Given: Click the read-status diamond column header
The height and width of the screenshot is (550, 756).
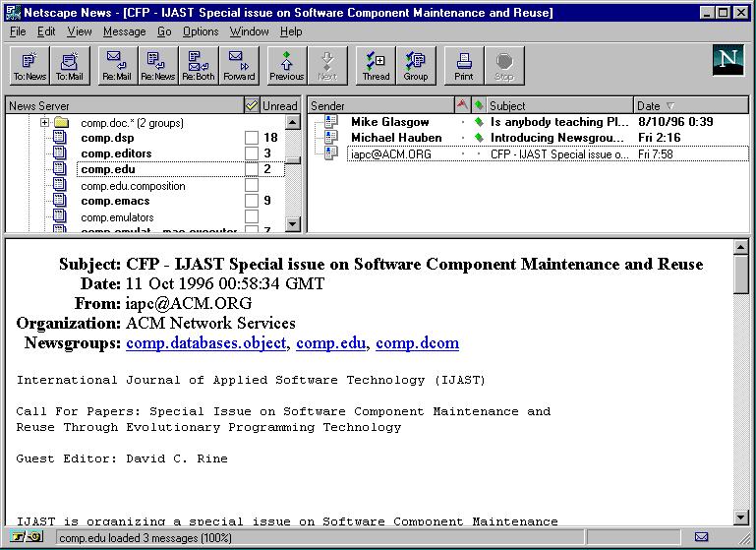Looking at the screenshot, I should (479, 104).
